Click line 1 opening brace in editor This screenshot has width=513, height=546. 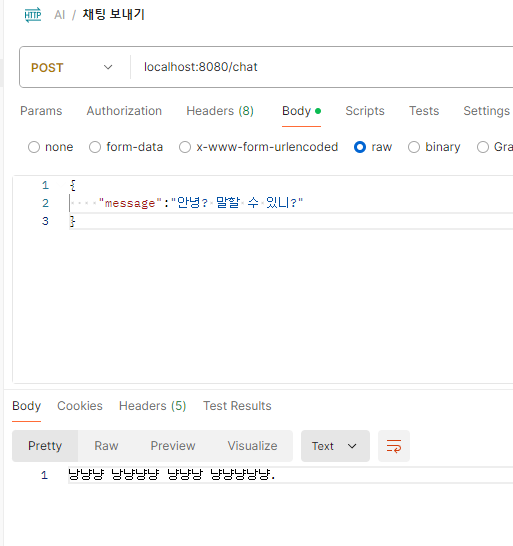(x=73, y=185)
